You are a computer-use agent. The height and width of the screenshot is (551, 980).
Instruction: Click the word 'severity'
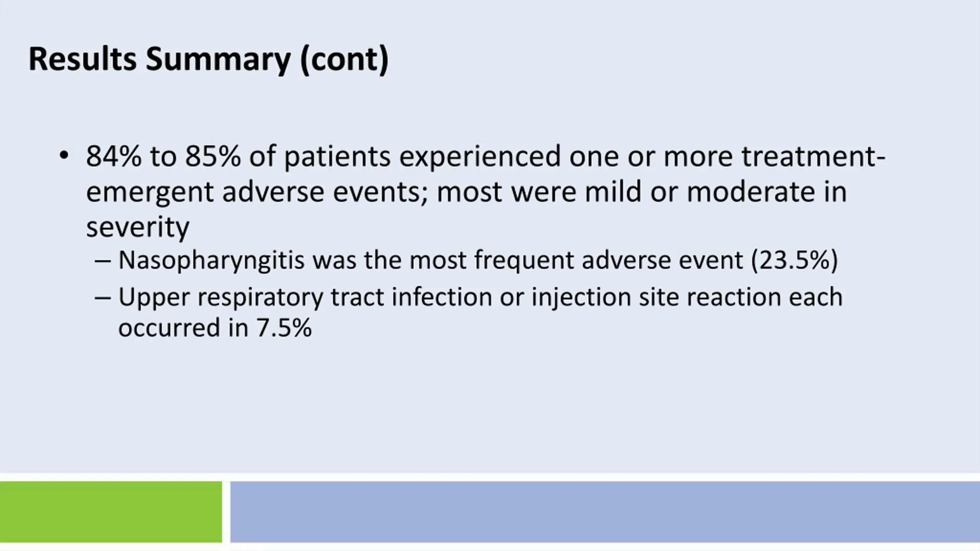[x=138, y=228]
